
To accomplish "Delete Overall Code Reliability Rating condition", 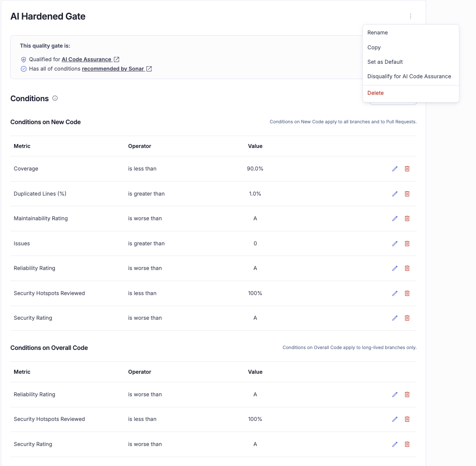I will 407,395.
